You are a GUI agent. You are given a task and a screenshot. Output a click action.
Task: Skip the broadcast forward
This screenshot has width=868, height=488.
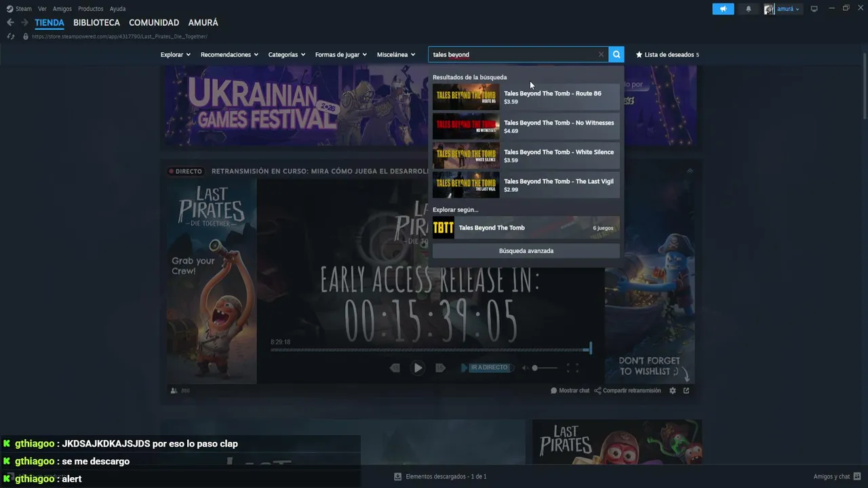tap(440, 367)
